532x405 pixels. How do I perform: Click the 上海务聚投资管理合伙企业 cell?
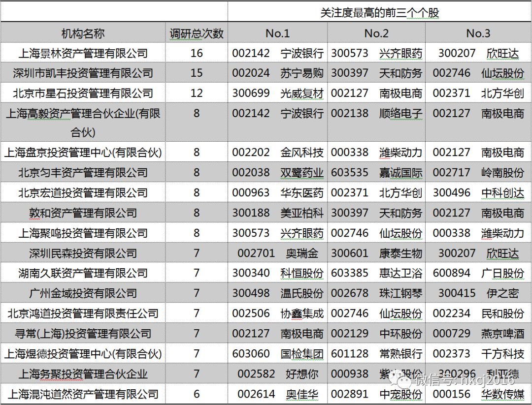coord(83,374)
